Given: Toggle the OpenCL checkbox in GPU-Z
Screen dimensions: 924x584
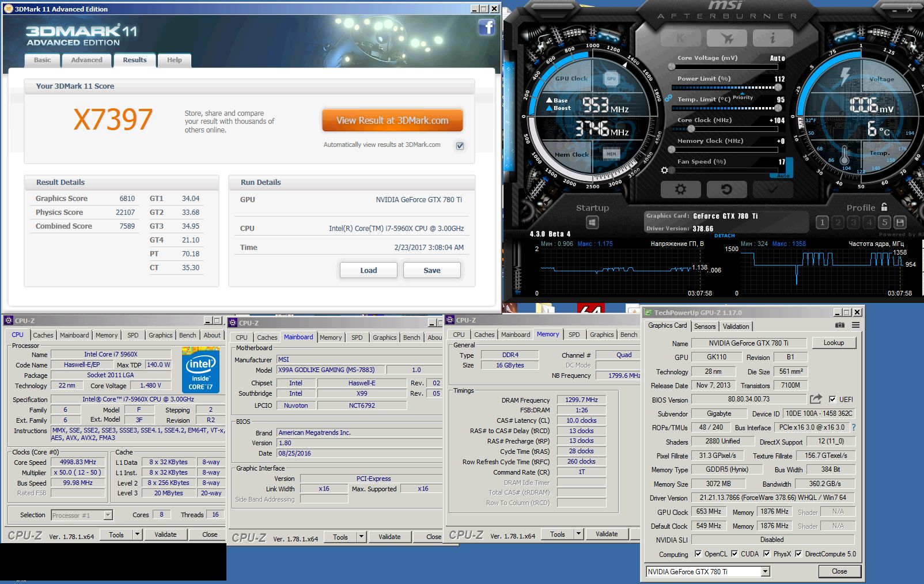Looking at the screenshot, I should (x=698, y=554).
